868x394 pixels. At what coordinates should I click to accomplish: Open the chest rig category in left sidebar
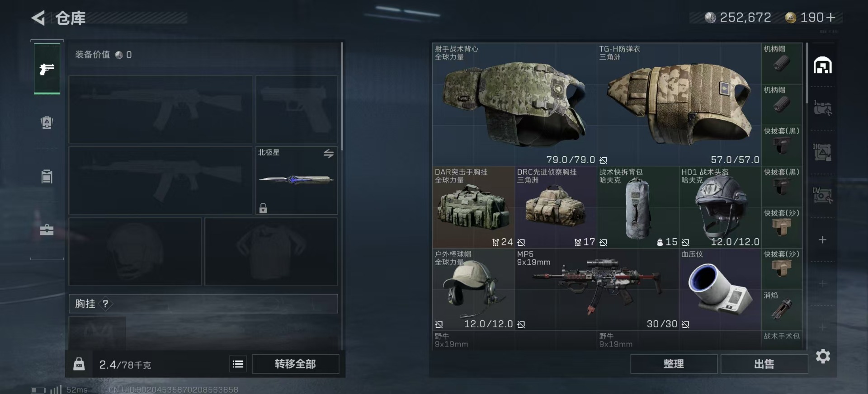tap(47, 176)
